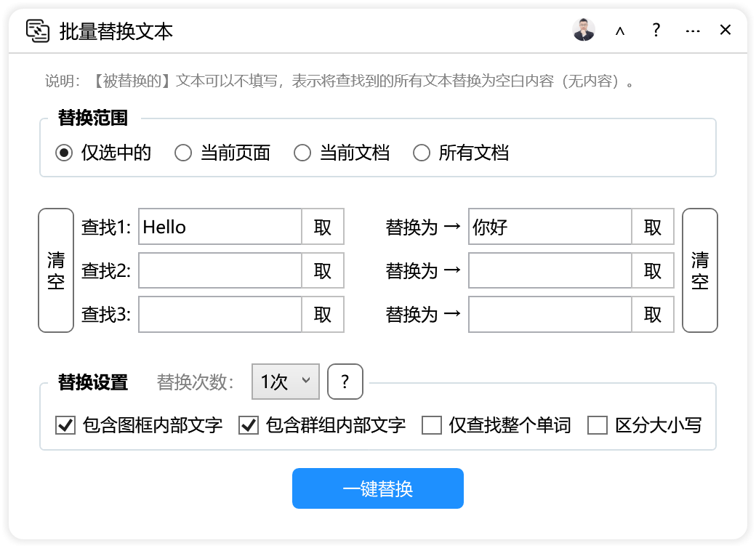Enable 区分大小写 checkbox
The width and height of the screenshot is (756, 548).
[598, 426]
